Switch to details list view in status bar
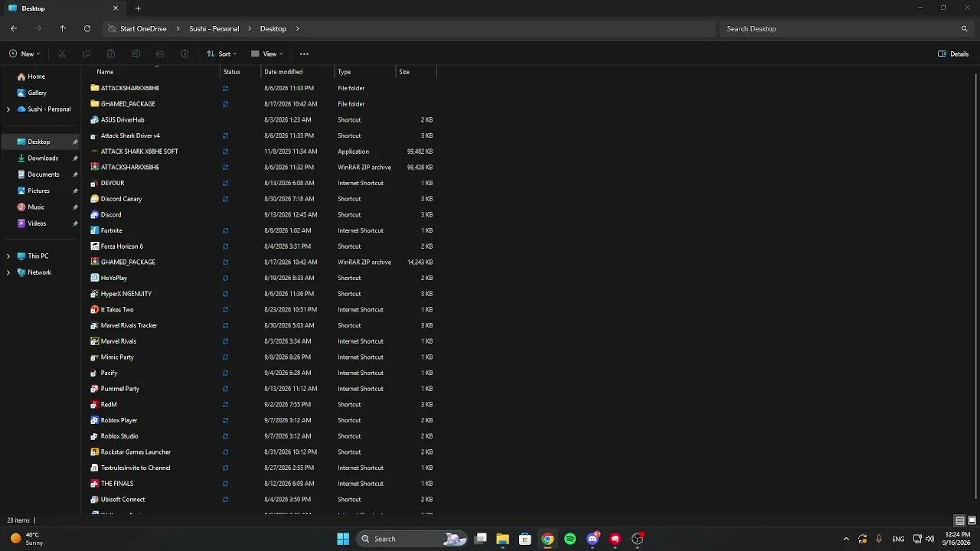This screenshot has width=980, height=551. [x=959, y=520]
